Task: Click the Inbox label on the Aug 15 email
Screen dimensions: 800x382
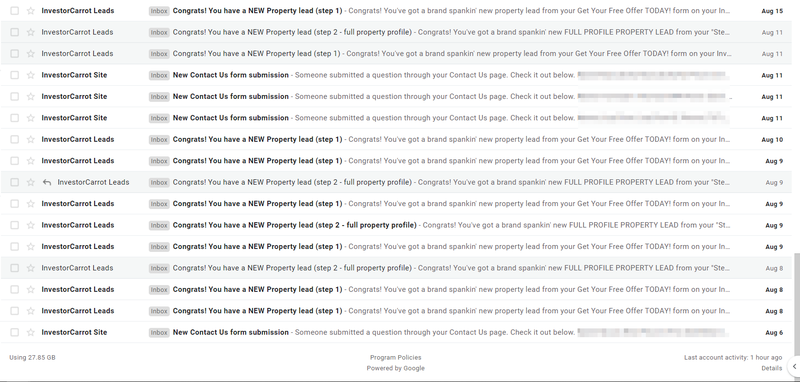Action: tap(159, 11)
